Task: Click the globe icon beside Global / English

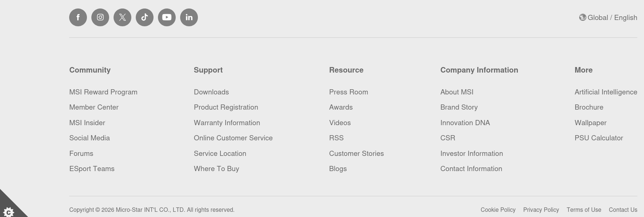Action: (x=583, y=17)
